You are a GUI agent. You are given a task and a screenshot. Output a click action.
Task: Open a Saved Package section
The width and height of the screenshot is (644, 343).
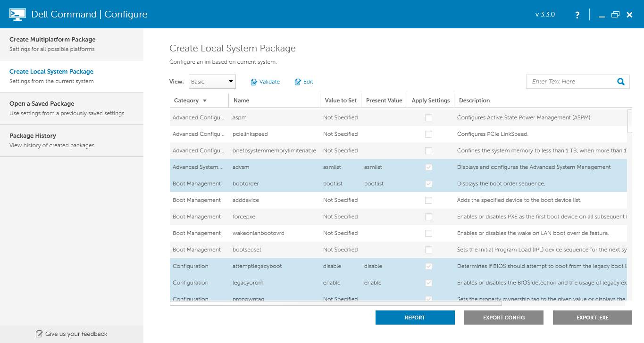point(72,108)
